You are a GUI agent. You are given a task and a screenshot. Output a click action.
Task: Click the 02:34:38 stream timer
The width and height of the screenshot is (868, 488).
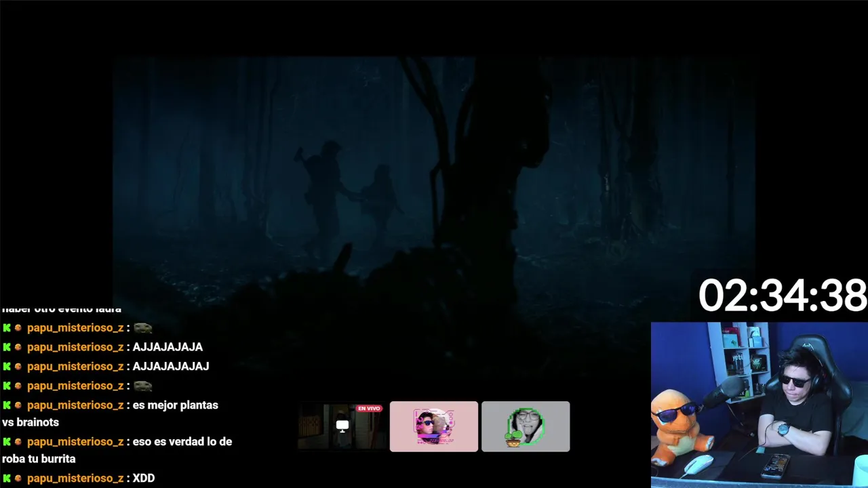[783, 296]
